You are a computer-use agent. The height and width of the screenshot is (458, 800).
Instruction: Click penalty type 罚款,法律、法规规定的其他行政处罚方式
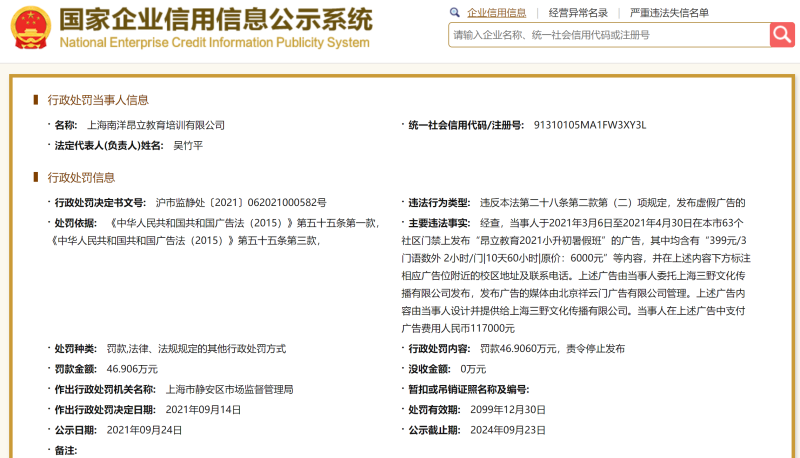pos(196,349)
